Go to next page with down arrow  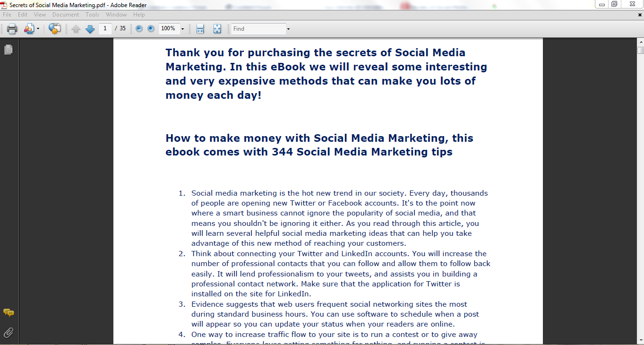click(x=90, y=29)
